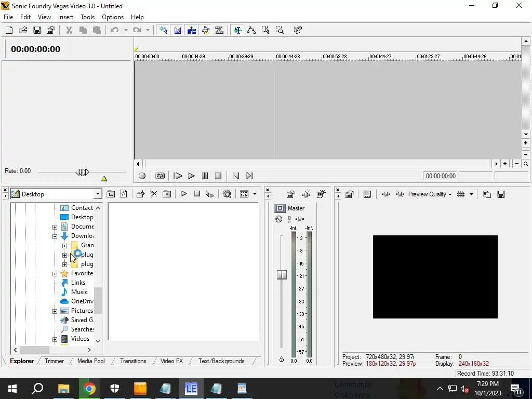Save preview snapshot to file
This screenshot has width=532, height=399.
[x=501, y=194]
